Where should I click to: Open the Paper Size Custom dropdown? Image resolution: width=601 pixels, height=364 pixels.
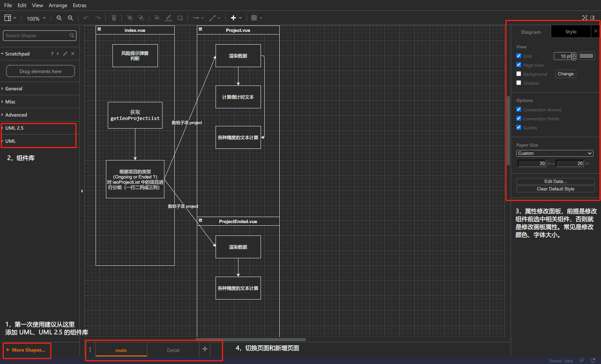[x=555, y=153]
